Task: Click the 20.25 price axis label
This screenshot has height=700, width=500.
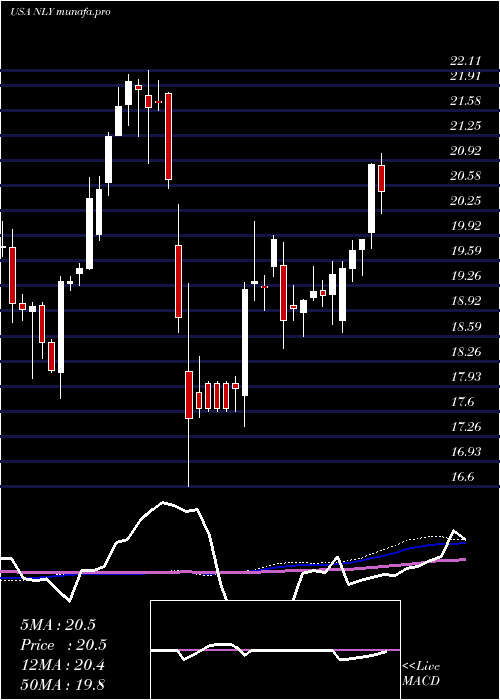Action: (x=466, y=201)
